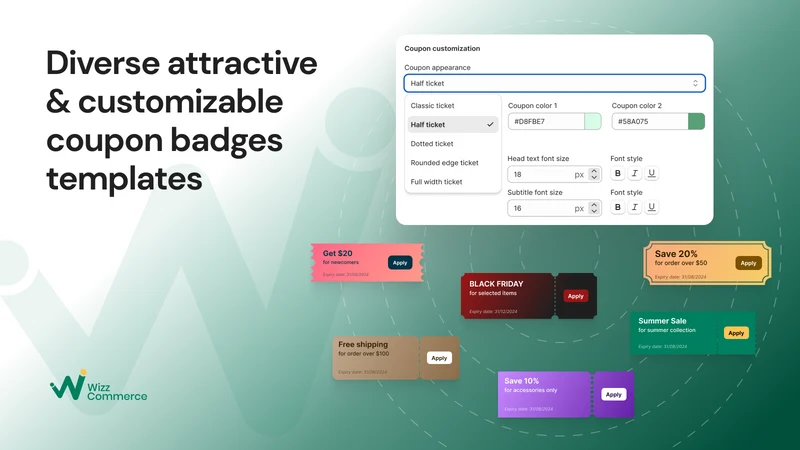Apply the Free shipping coupon
This screenshot has width=800, height=450.
click(439, 358)
